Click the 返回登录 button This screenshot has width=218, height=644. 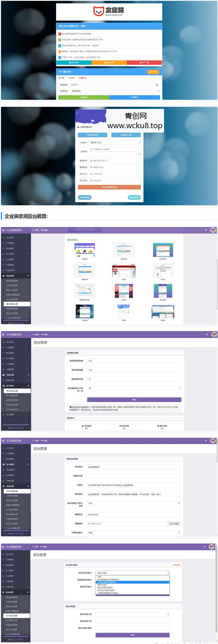[134, 198]
